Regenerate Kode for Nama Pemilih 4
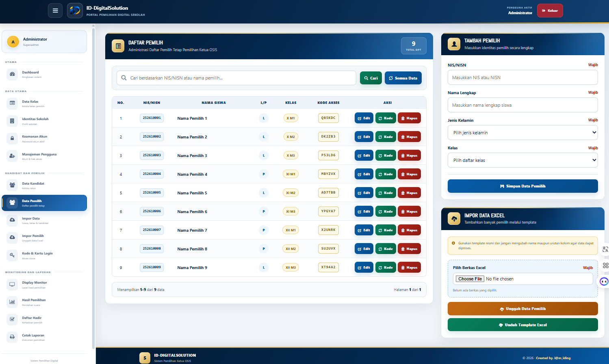The height and width of the screenshot is (364, 609). pyautogui.click(x=386, y=174)
